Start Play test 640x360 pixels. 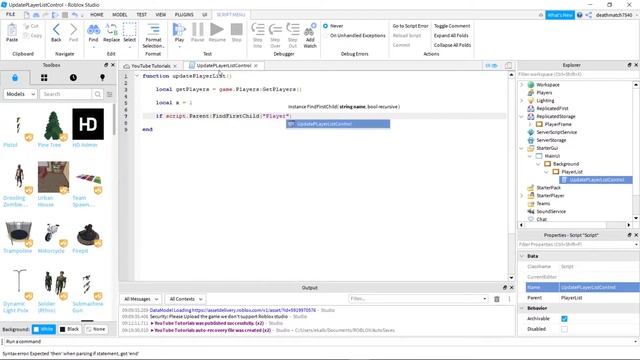[x=179, y=32]
